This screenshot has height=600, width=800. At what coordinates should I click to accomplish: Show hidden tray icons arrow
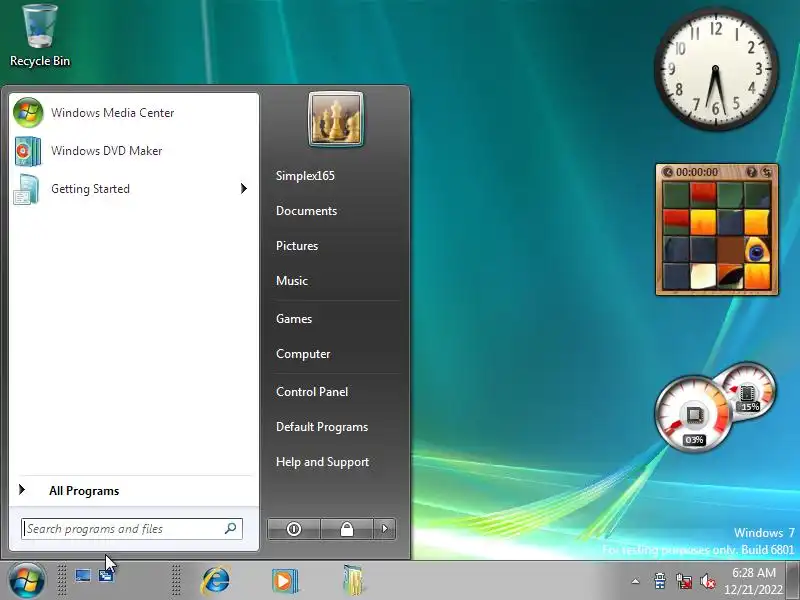(x=635, y=581)
